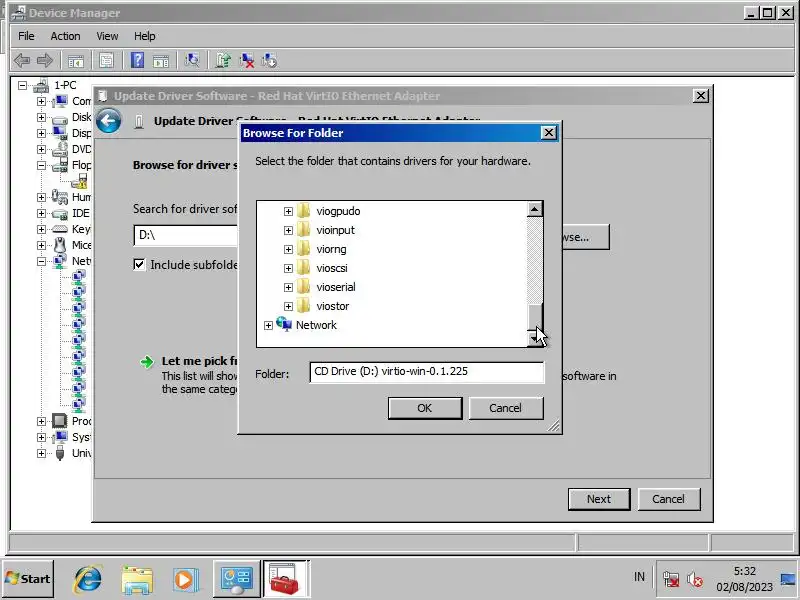Close the Browse For Folder dialog
The height and width of the screenshot is (600, 800).
coord(548,133)
